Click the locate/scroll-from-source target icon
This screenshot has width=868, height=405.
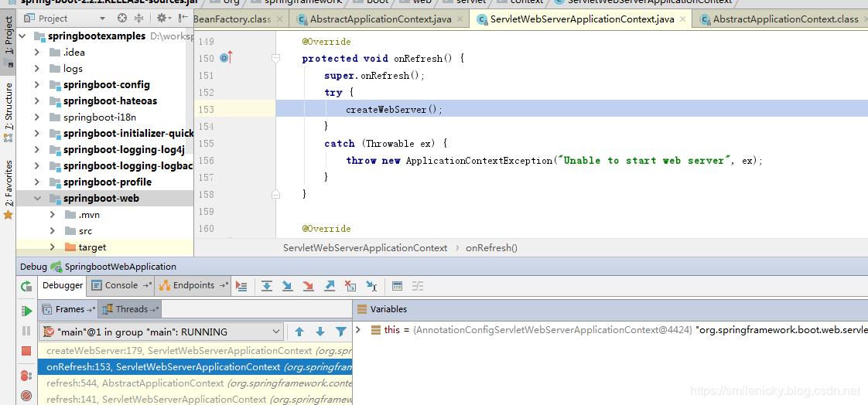click(x=122, y=19)
